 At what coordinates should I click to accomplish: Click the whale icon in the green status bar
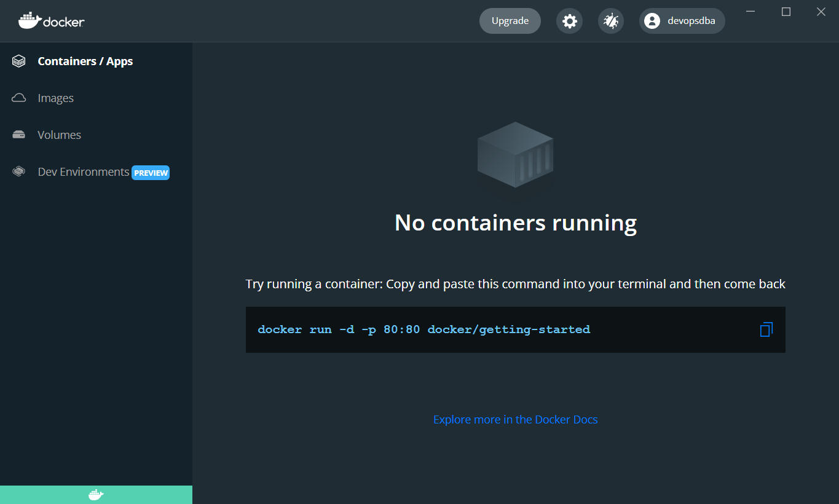[96, 495]
